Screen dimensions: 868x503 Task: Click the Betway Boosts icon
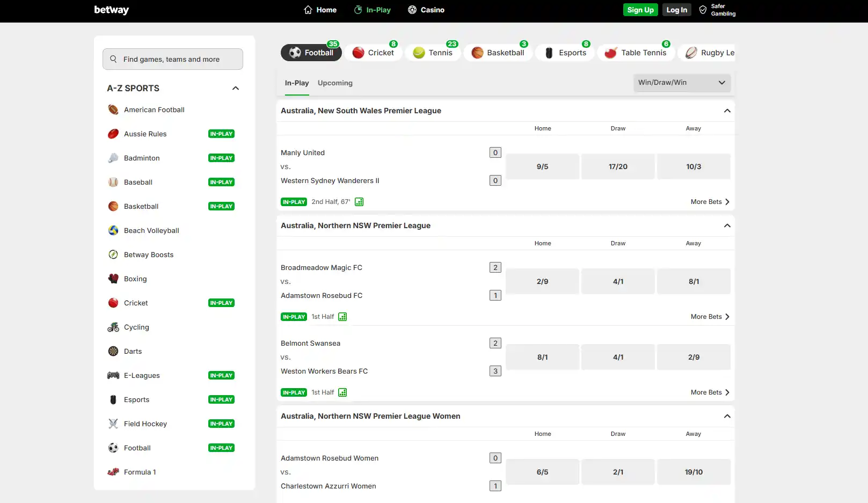[113, 254]
